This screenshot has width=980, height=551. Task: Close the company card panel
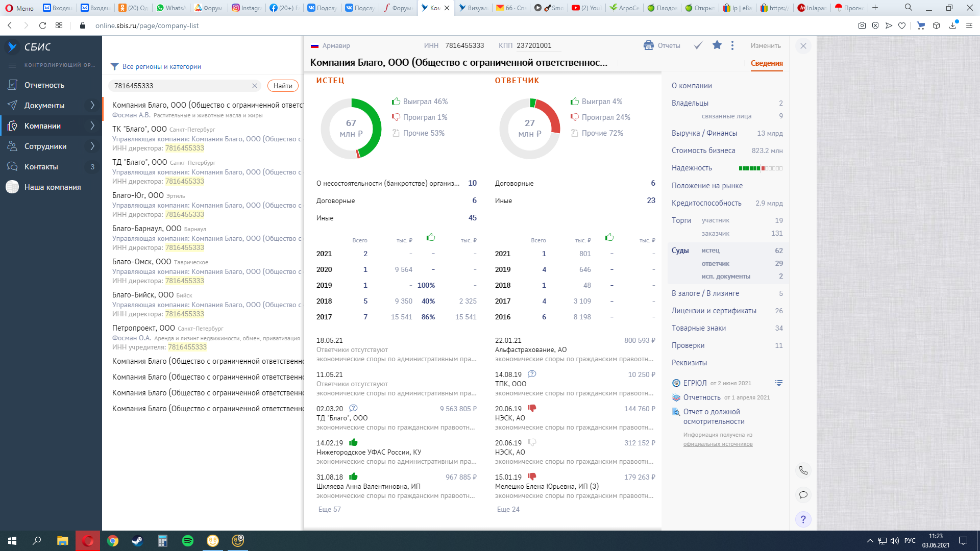click(803, 46)
